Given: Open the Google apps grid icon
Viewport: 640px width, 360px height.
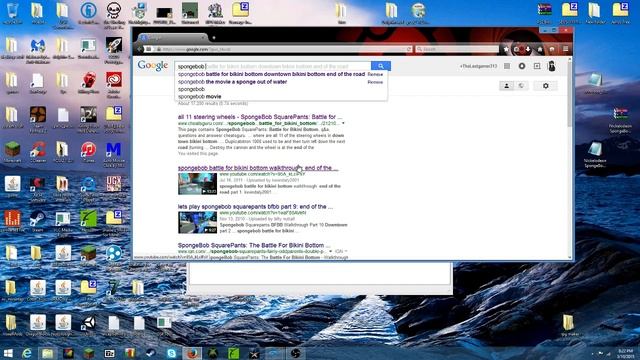Looking at the screenshot, I should pos(507,66).
